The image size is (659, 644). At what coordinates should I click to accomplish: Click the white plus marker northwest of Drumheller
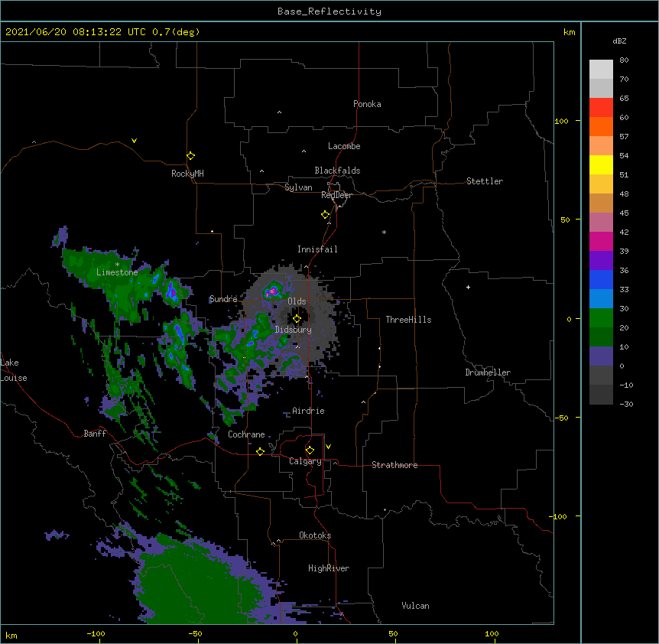468,287
